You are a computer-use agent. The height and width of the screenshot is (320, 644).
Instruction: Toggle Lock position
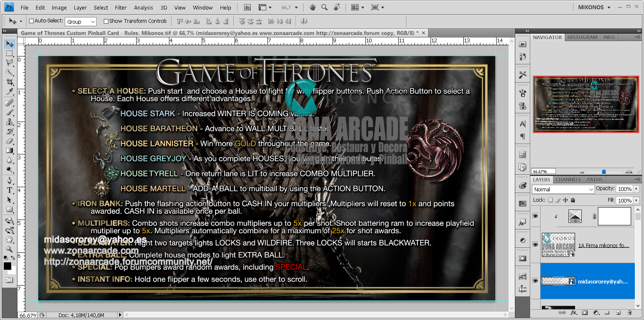566,200
